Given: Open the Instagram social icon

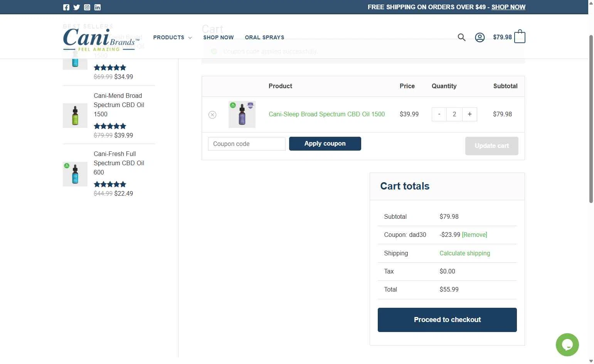Looking at the screenshot, I should [x=87, y=7].
